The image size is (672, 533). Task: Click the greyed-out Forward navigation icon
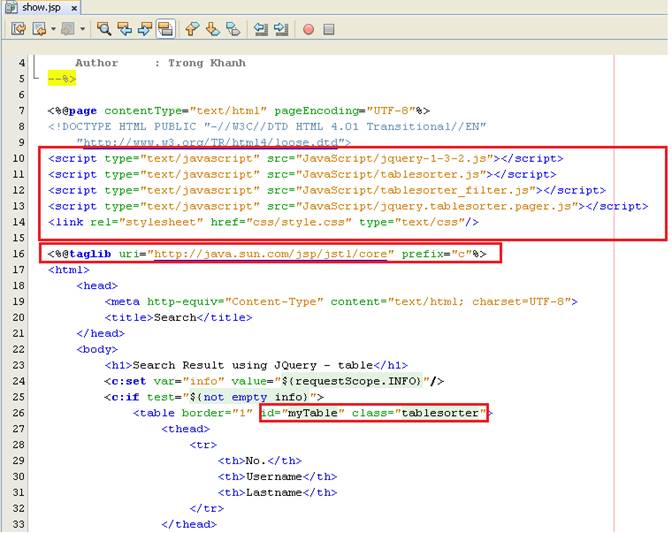point(68,29)
